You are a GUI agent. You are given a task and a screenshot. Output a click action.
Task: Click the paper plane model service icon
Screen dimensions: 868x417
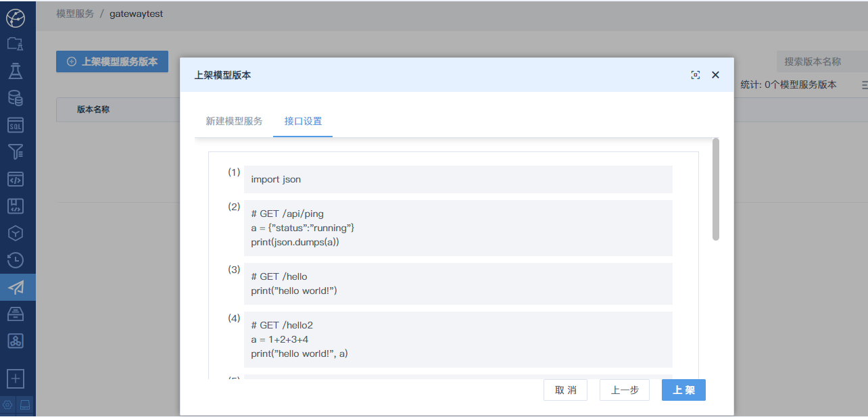point(15,287)
